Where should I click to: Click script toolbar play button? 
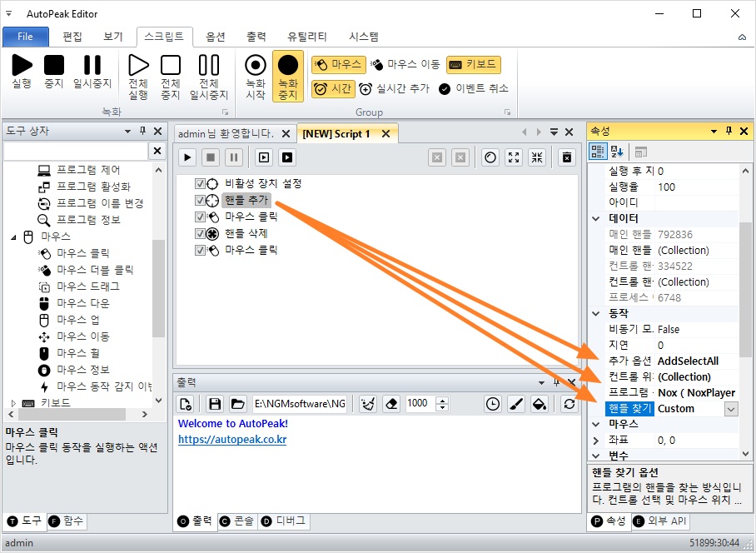point(187,157)
